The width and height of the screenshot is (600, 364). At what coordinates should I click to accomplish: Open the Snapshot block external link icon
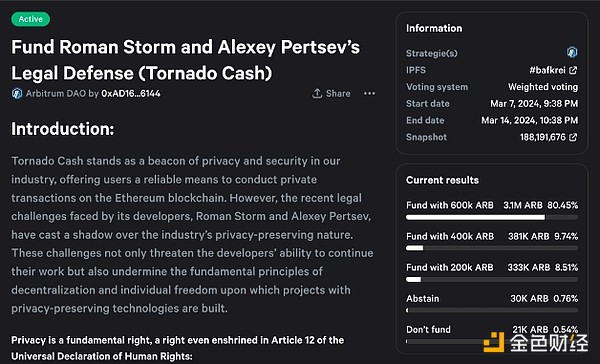coord(573,137)
